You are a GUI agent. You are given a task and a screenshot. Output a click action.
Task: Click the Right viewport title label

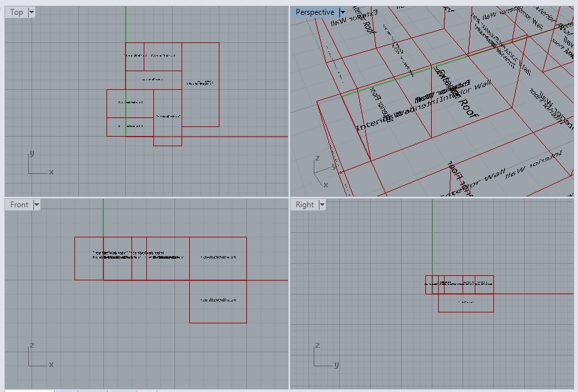click(305, 205)
